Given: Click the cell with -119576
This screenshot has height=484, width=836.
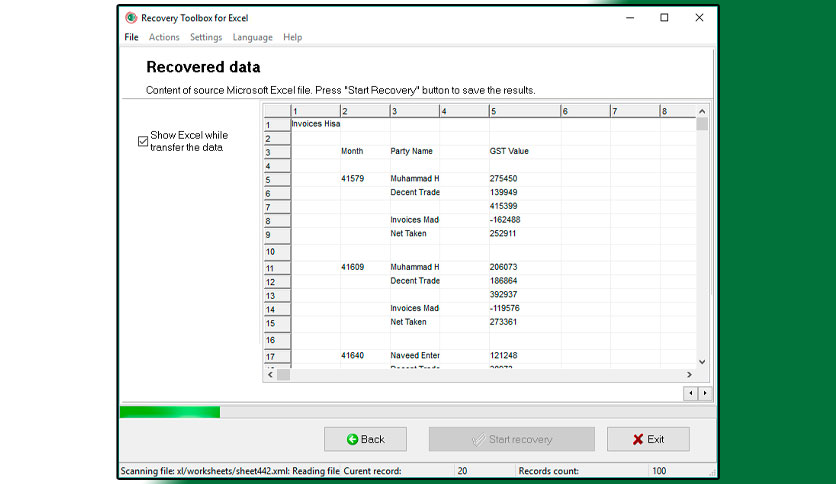Looking at the screenshot, I should 525,308.
